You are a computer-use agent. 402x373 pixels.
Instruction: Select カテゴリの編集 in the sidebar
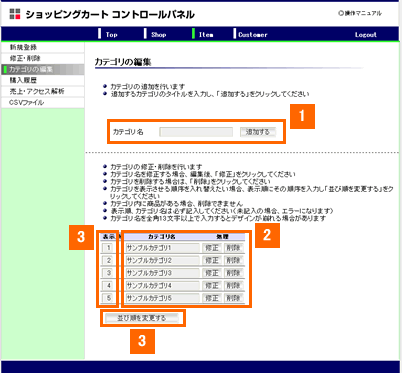(42, 69)
